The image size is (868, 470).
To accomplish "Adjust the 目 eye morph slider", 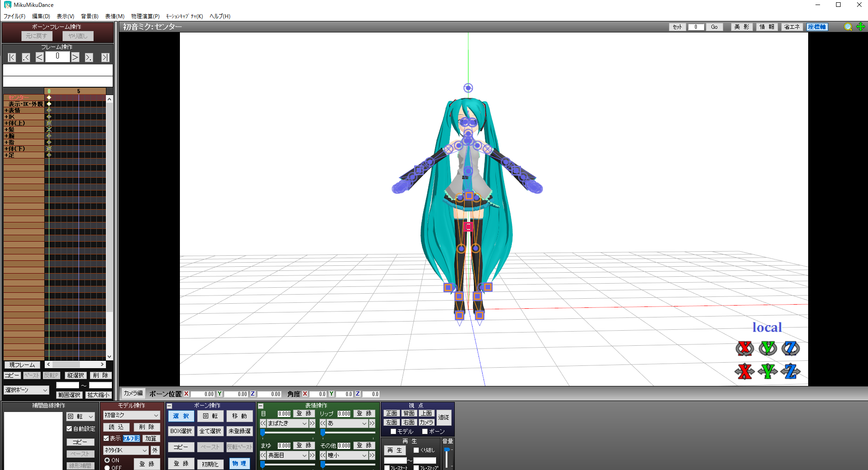I will (x=288, y=432).
